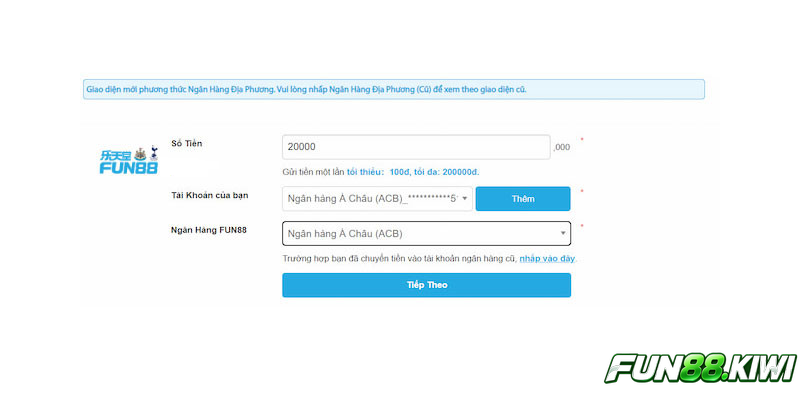Click the 'tối thiểu: 100đ, tối đa: 200000đ' text
Viewport: 800px width, 400px height.
[x=413, y=172]
